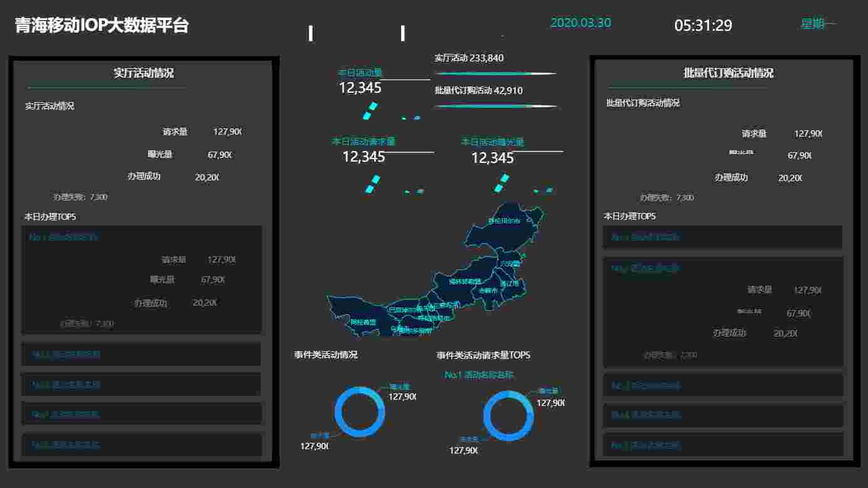Click the cyan slash icon under 本日活动请求量
The height and width of the screenshot is (488, 868).
373,184
